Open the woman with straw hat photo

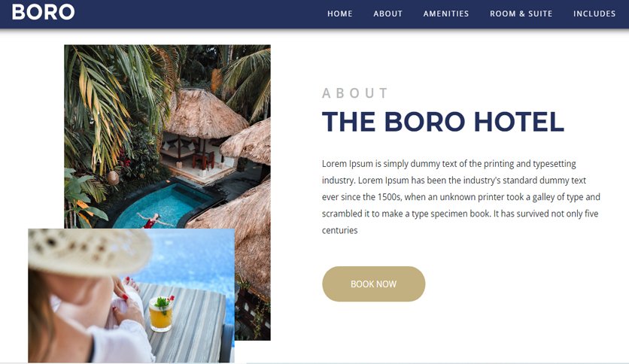131,296
